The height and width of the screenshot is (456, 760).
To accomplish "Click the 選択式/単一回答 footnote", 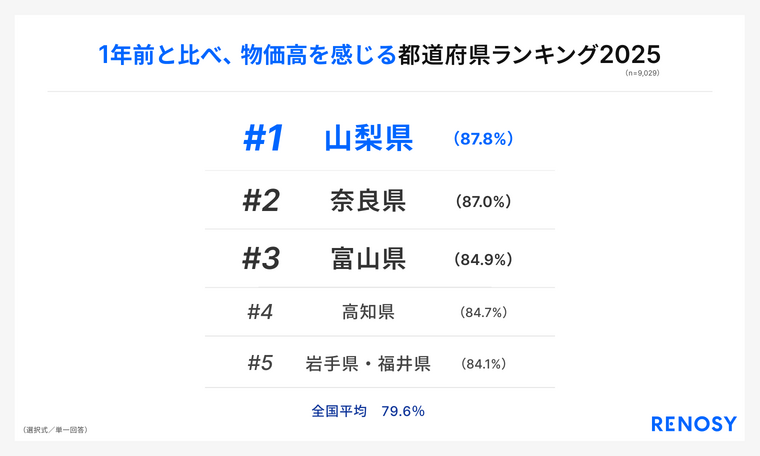I will click(x=54, y=430).
